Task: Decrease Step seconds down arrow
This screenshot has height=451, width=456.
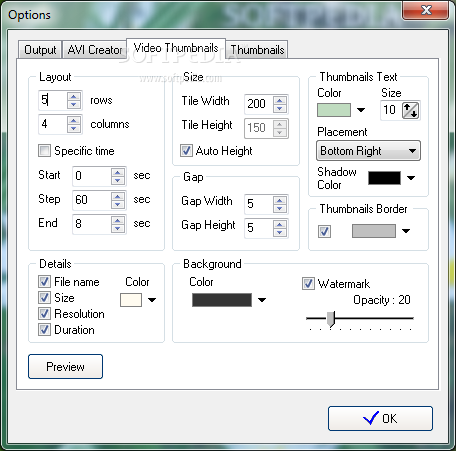Action: click(x=118, y=204)
